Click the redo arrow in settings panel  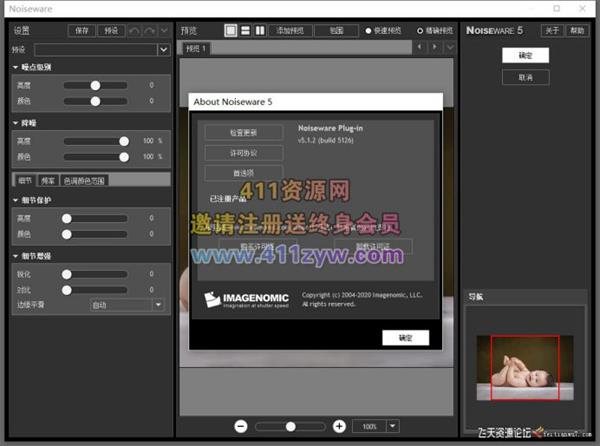pos(150,31)
